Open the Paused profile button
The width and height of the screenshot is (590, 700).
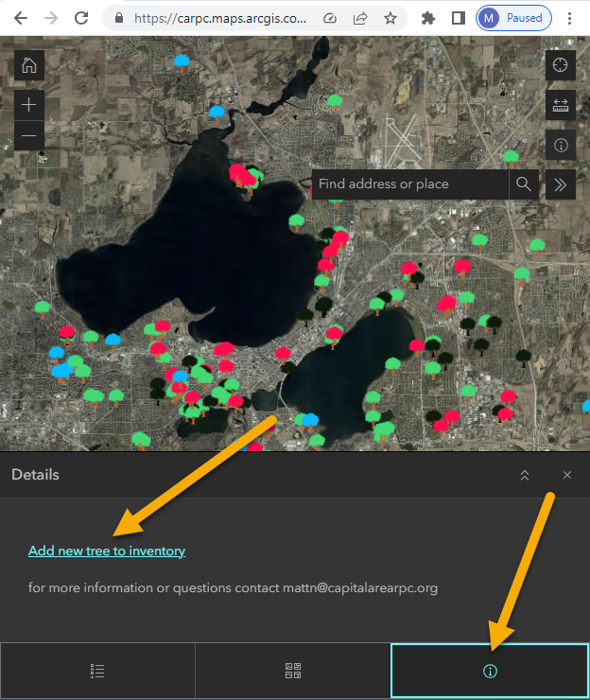(x=513, y=18)
